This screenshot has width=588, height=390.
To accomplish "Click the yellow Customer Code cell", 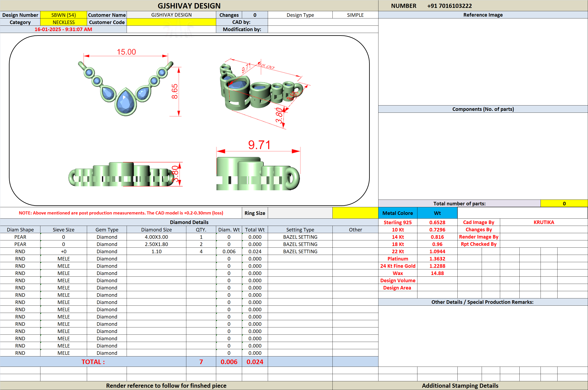I will (171, 22).
